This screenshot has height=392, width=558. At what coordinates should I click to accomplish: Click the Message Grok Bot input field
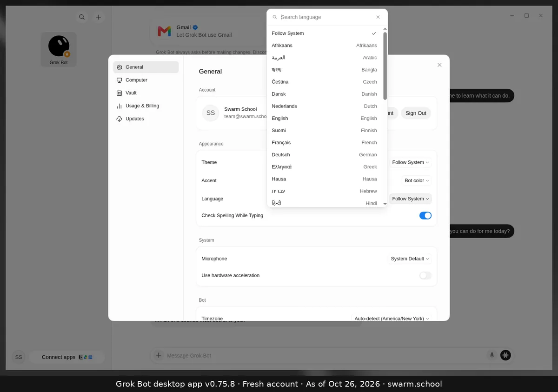[325, 355]
